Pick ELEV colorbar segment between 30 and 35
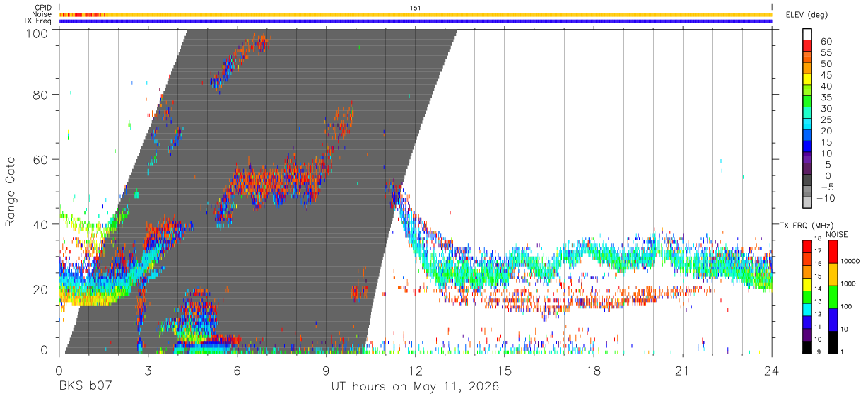This screenshot has height=401, width=868. coord(807,102)
